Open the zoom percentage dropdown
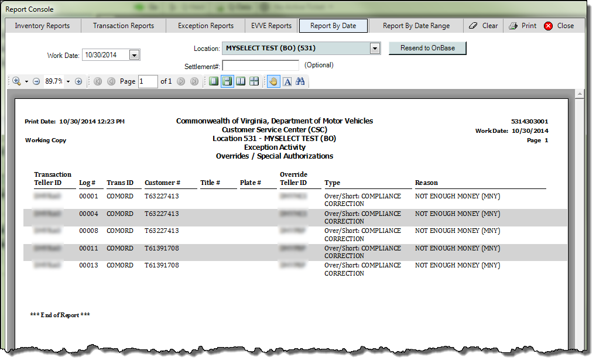The height and width of the screenshot is (364, 596). (68, 81)
